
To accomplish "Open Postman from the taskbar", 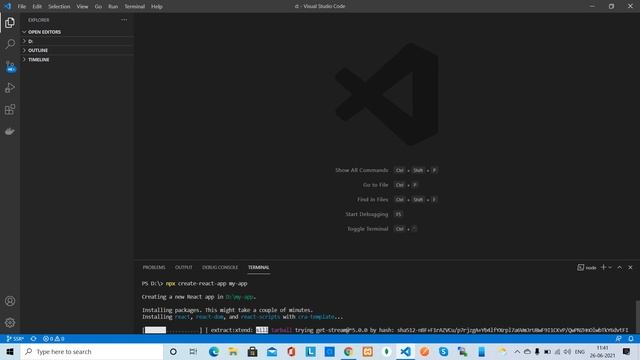I will pyautogui.click(x=424, y=351).
